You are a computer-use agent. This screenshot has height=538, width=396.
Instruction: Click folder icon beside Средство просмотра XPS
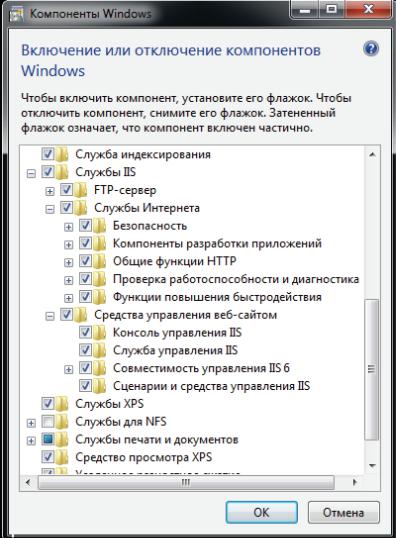point(62,457)
